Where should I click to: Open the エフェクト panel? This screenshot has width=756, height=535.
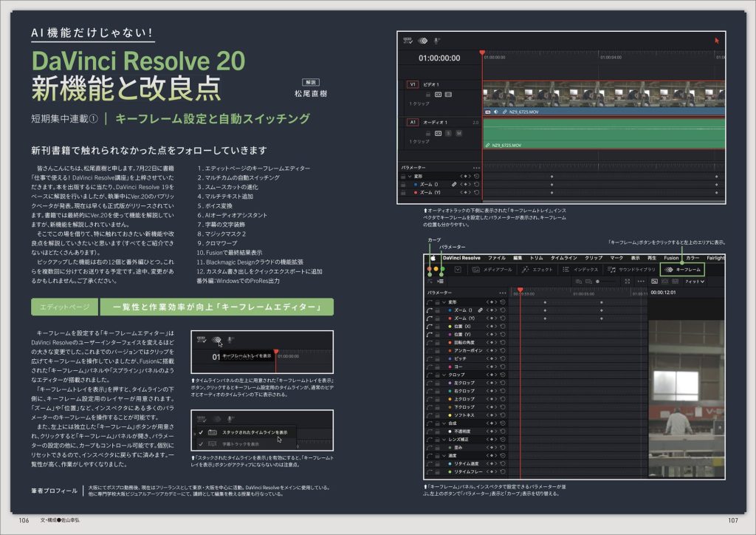[x=537, y=270]
